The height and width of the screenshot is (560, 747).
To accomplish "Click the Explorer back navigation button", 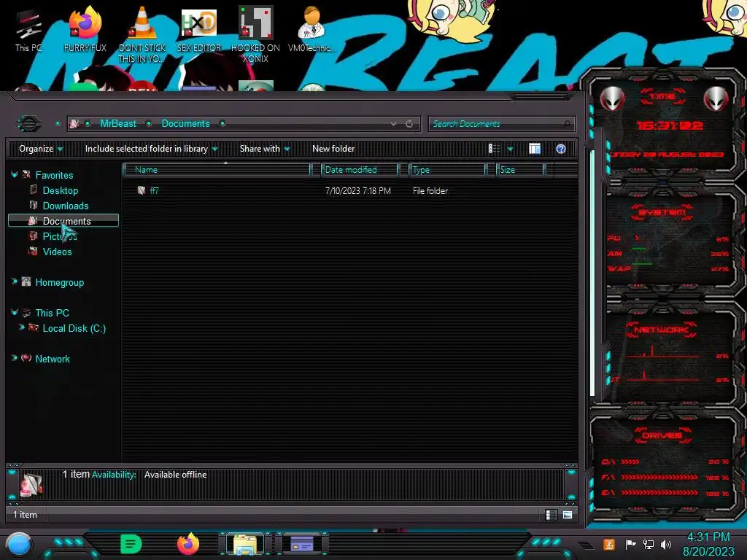I will [x=29, y=124].
